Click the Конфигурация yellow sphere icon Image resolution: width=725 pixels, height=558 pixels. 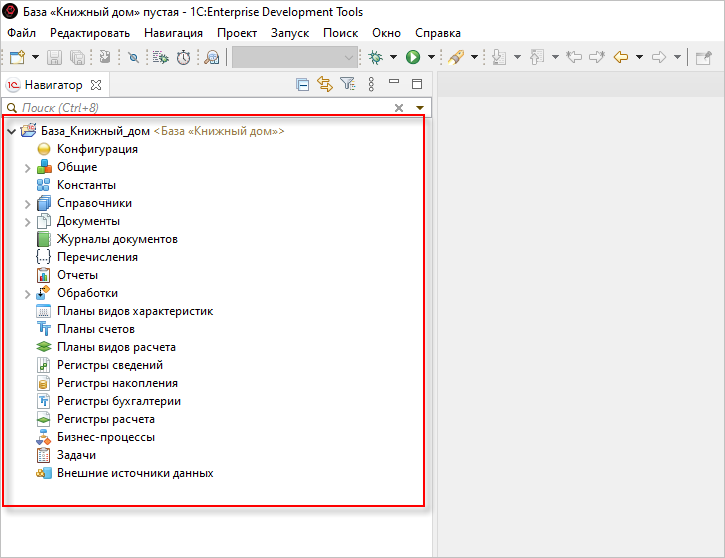click(x=43, y=149)
